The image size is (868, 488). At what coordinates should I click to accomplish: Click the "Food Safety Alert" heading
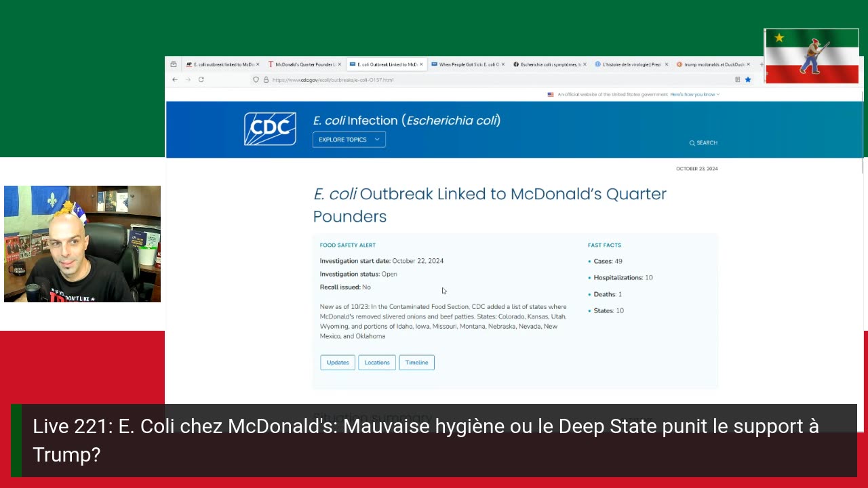pos(348,245)
